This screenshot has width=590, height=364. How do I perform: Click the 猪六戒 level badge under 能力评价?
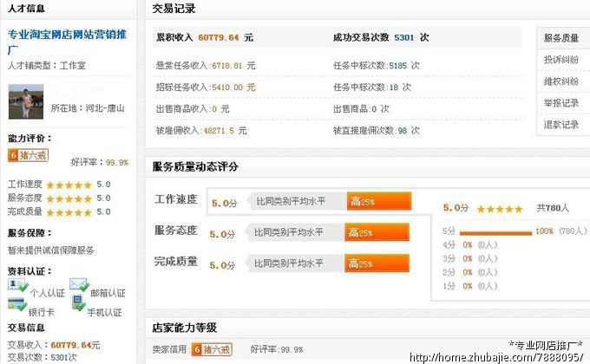coord(29,155)
